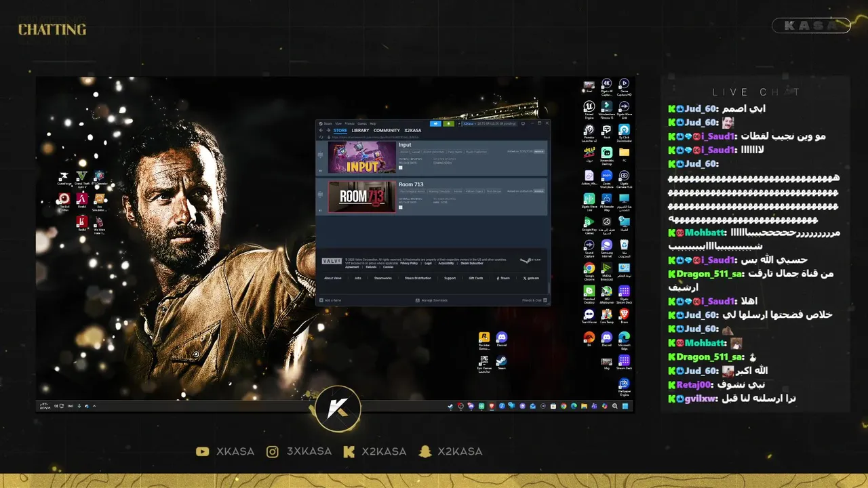The height and width of the screenshot is (488, 868).
Task: Switch to the COMMUNITY tab
Action: [387, 130]
